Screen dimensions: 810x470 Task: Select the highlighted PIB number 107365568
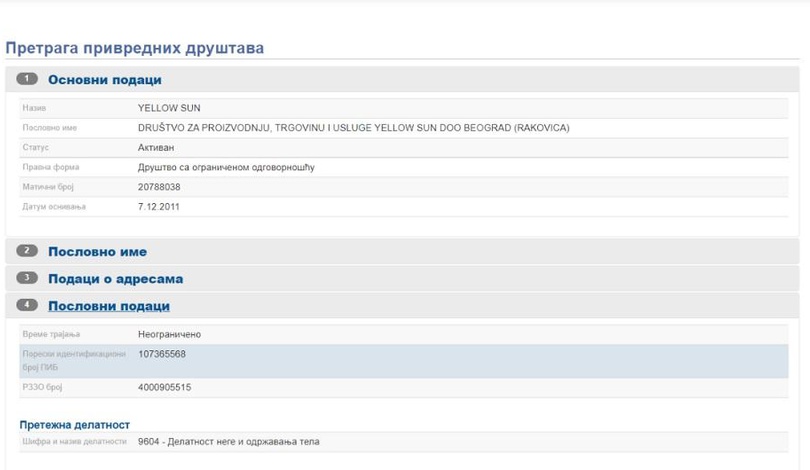point(162,354)
